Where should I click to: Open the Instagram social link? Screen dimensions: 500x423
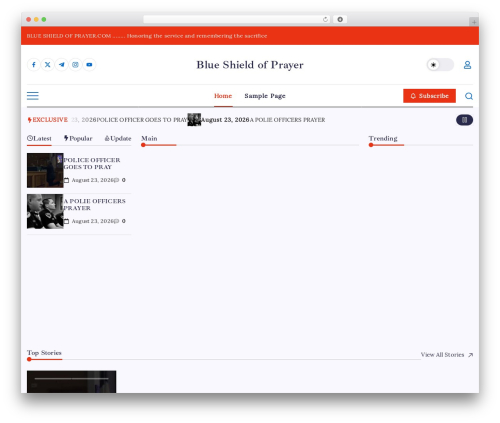(x=75, y=65)
